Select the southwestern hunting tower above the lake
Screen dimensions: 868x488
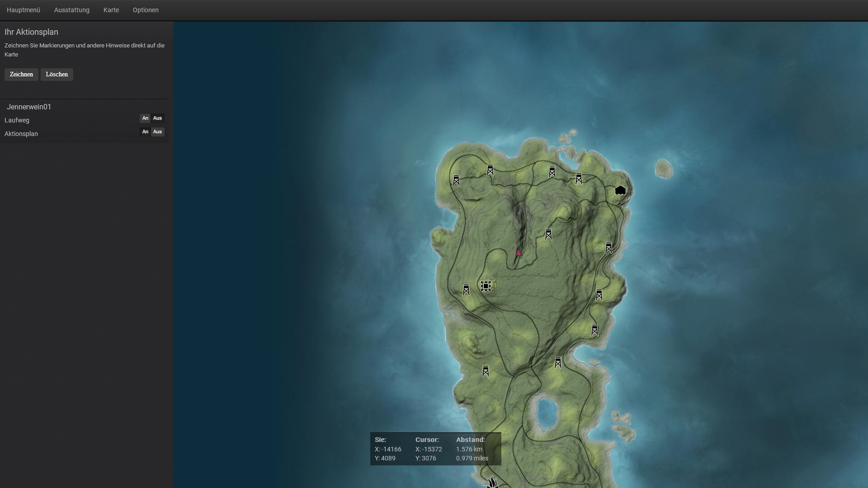(486, 371)
